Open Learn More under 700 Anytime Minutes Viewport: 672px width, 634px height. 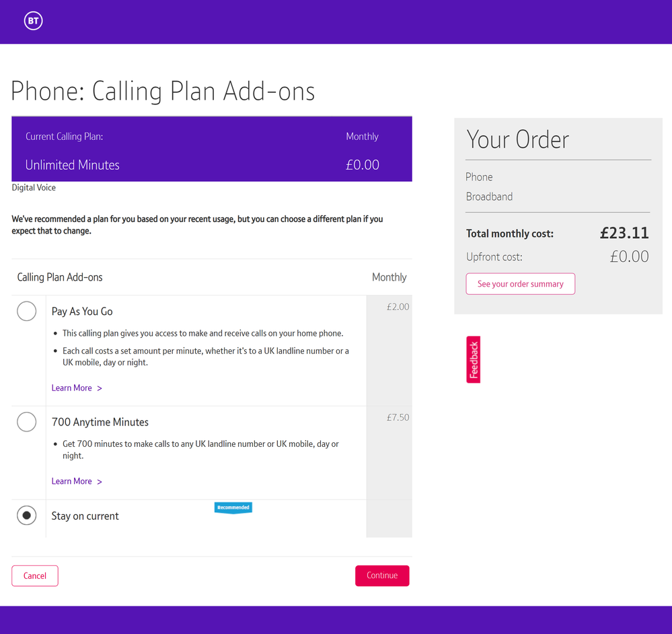(72, 481)
